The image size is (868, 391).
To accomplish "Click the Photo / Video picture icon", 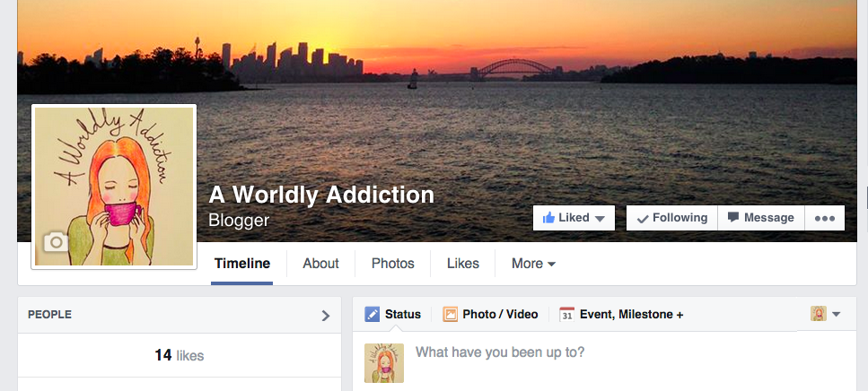I will click(x=450, y=315).
